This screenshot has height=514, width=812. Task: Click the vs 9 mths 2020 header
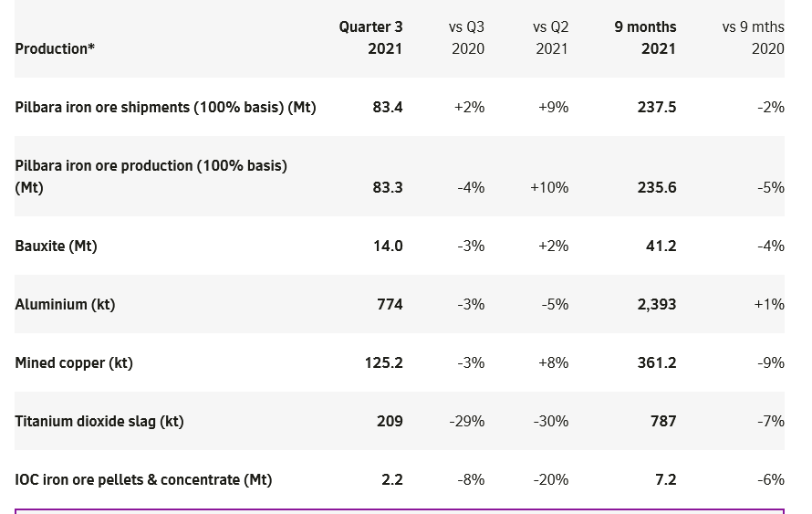click(753, 37)
